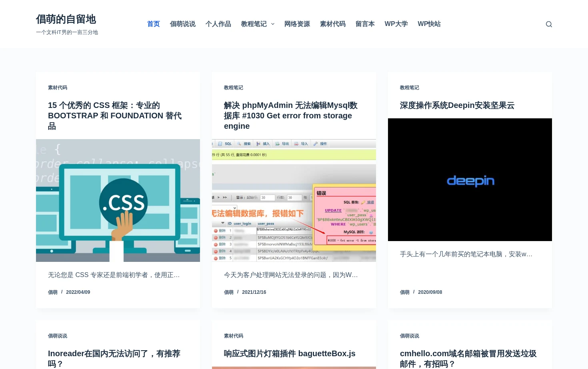Open the 网络资源 menu item
The width and height of the screenshot is (588, 369).
(x=297, y=24)
